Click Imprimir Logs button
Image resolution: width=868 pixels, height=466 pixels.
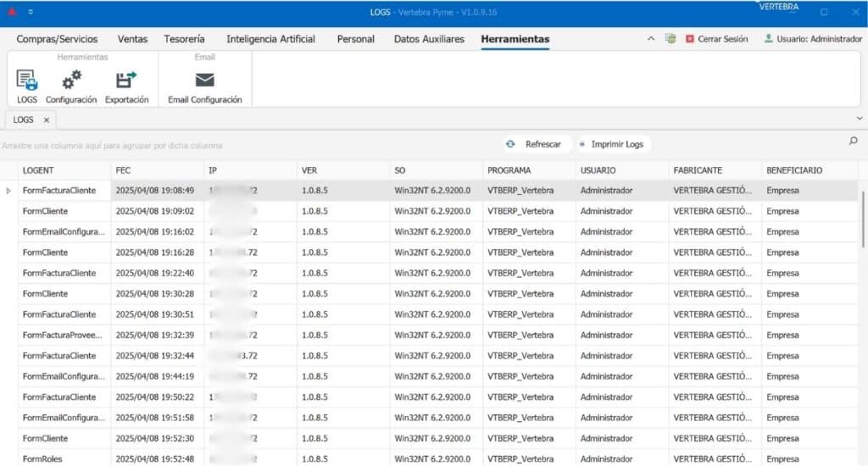click(x=612, y=144)
